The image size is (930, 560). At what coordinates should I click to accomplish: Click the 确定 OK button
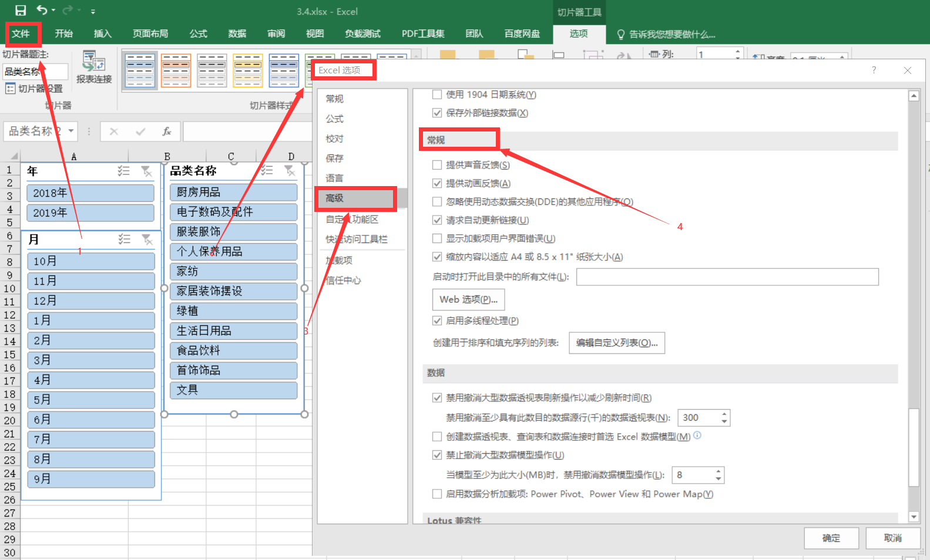831,538
